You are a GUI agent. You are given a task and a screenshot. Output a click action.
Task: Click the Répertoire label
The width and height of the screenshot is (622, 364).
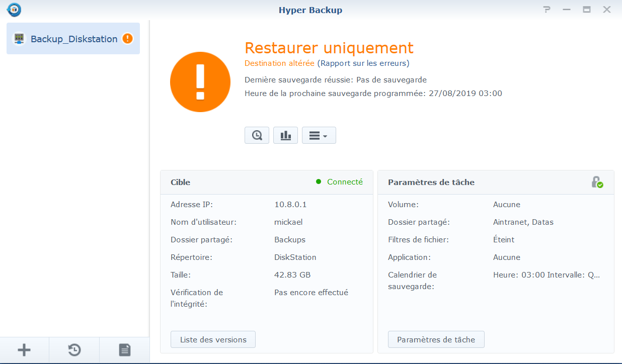191,257
